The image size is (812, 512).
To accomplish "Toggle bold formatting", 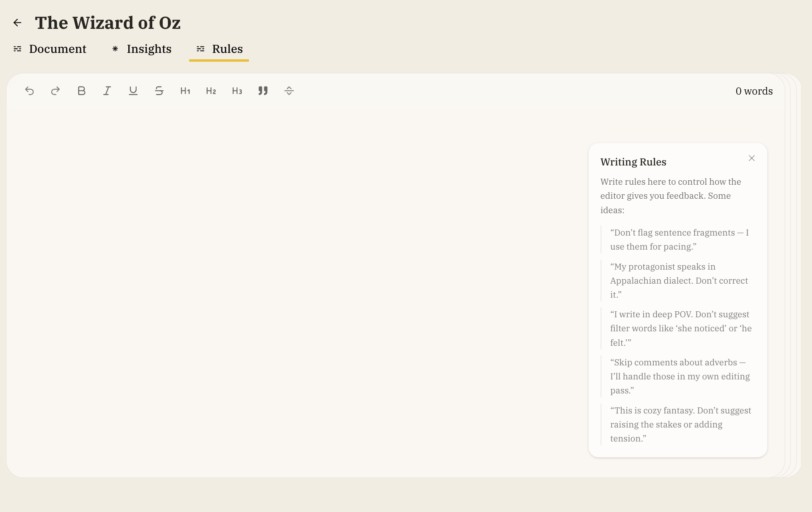I will [x=81, y=91].
